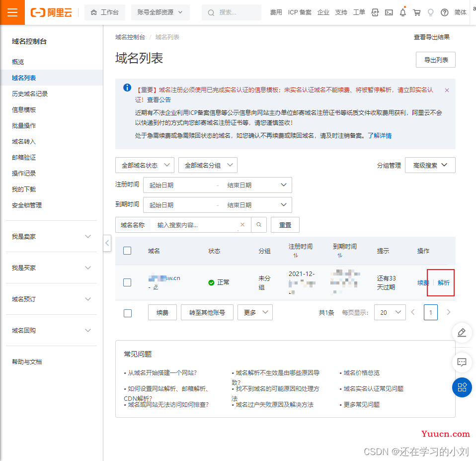
Task: Click the home icon in 工作台
Action: (x=94, y=12)
